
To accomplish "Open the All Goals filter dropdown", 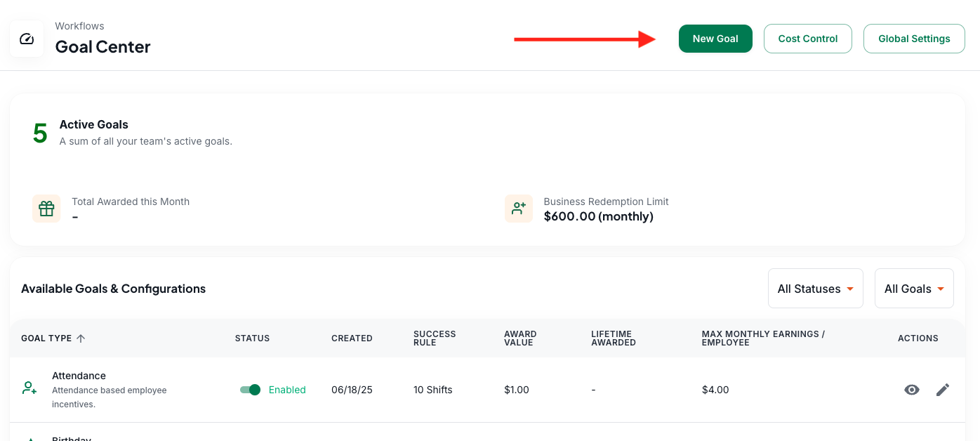I will click(914, 288).
